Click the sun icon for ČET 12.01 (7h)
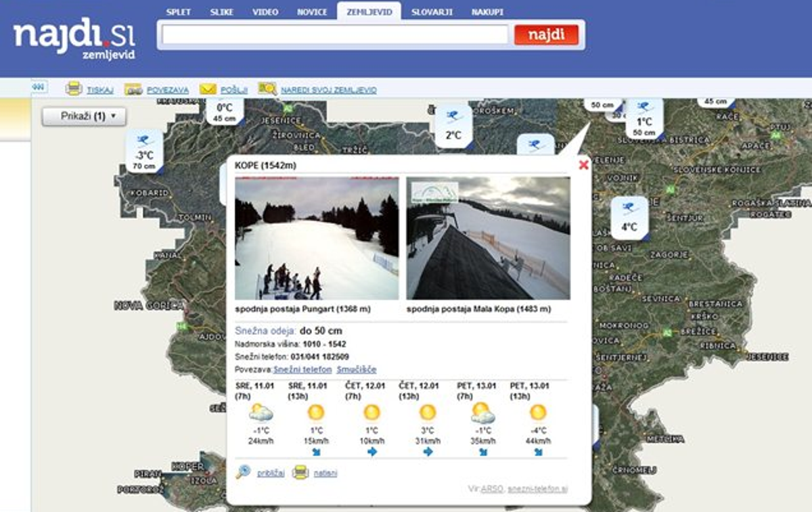 tap(371, 413)
